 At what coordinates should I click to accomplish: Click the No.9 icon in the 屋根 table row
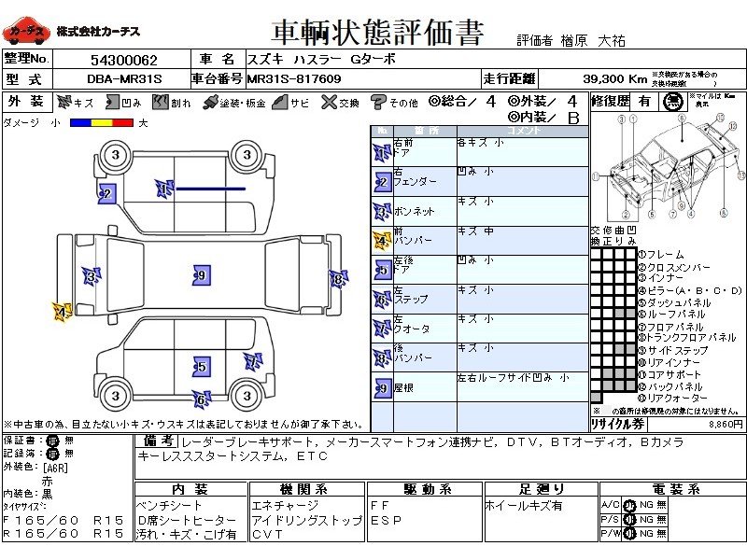click(x=382, y=387)
